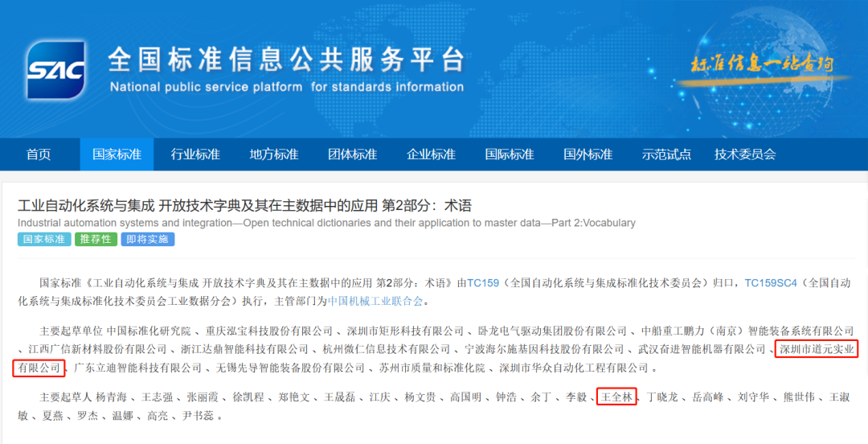868x444 pixels.
Task: Click the text 深圳市道元实业
Action: tap(817, 349)
